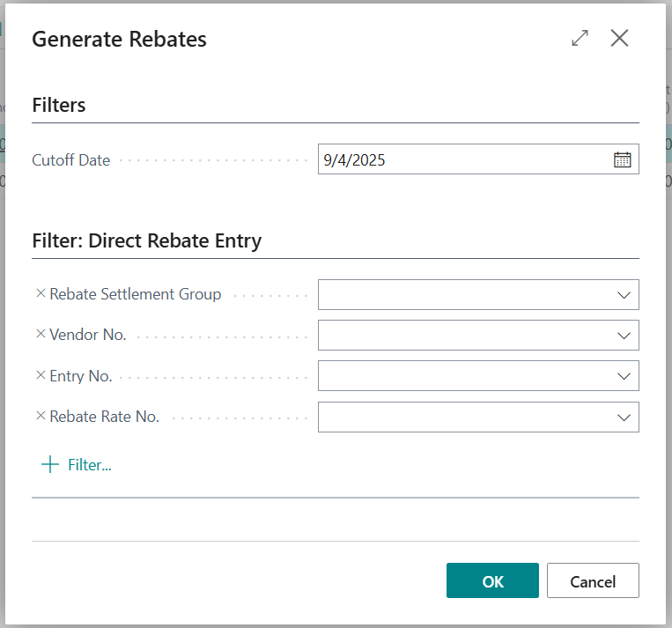Viewport: 672px width, 628px height.
Task: Collapse the Filters section heading
Action: (59, 106)
